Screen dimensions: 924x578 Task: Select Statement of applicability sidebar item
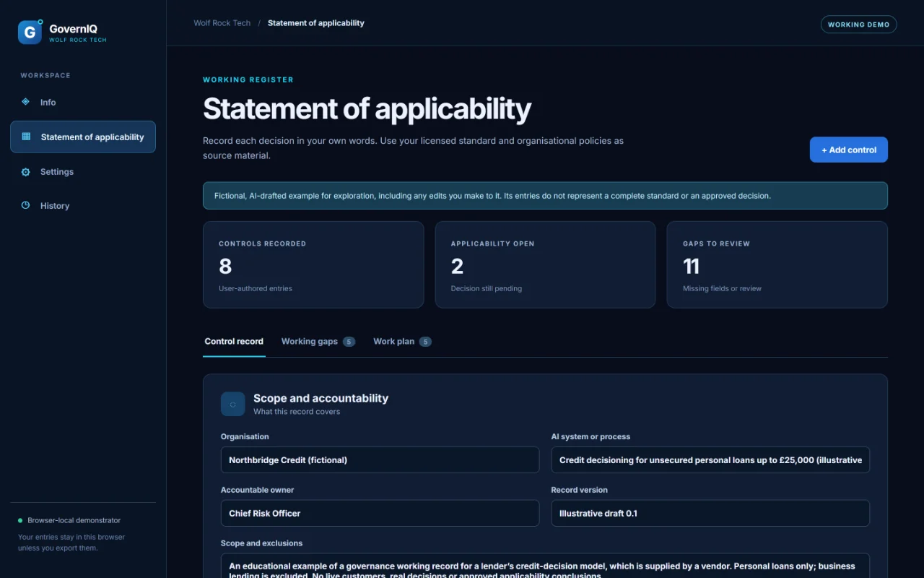click(x=83, y=137)
